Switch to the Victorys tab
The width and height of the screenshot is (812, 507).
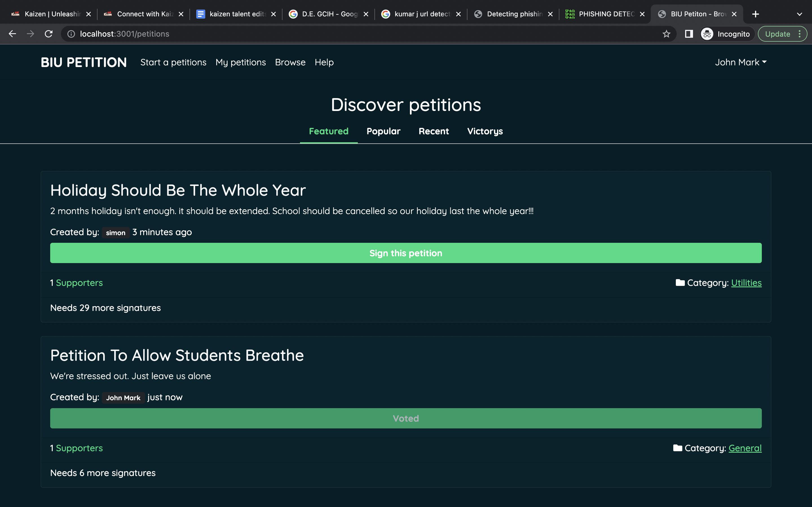click(485, 131)
